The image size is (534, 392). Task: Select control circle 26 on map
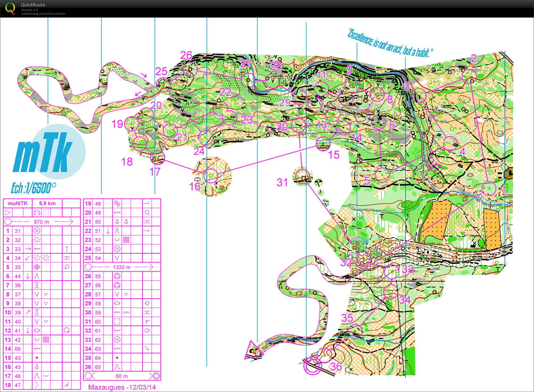point(190,69)
